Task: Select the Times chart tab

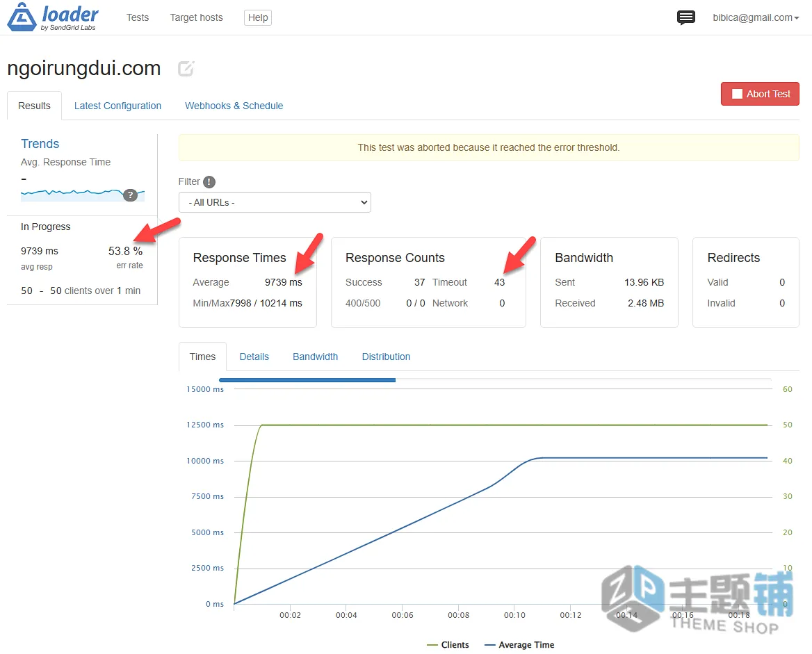Action: click(202, 357)
